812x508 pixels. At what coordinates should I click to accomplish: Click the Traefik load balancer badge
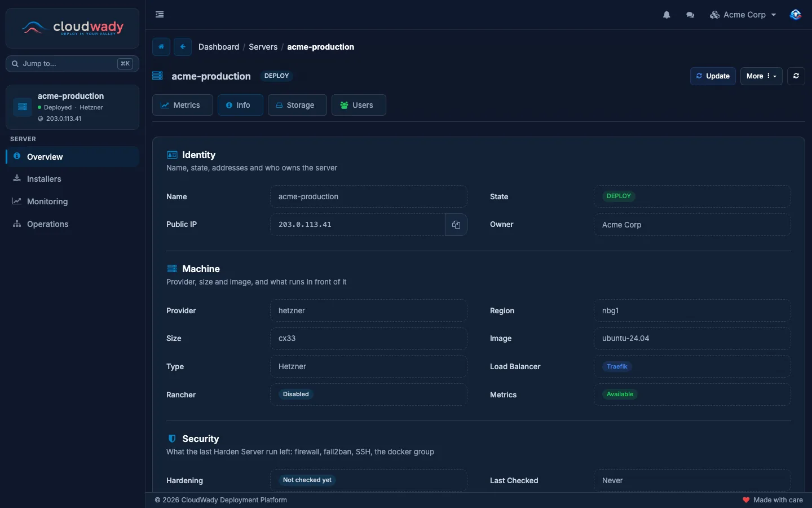(x=617, y=366)
